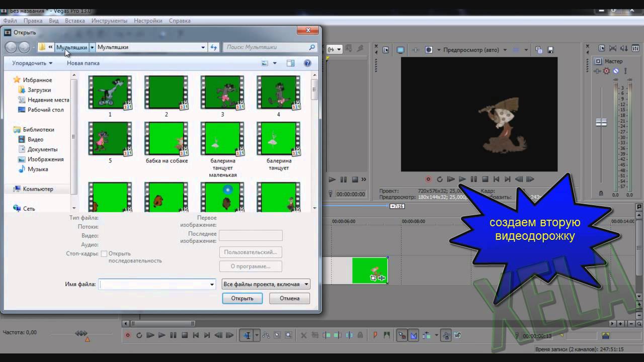Click the Lock event padlock icon
644x362 pixels.
(x=360, y=335)
